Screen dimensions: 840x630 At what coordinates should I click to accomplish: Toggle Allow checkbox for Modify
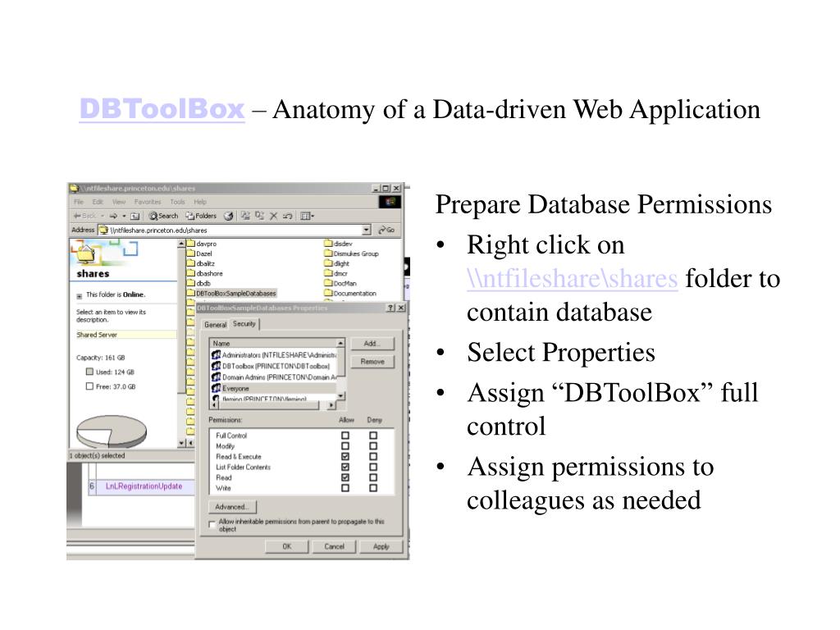[x=345, y=446]
